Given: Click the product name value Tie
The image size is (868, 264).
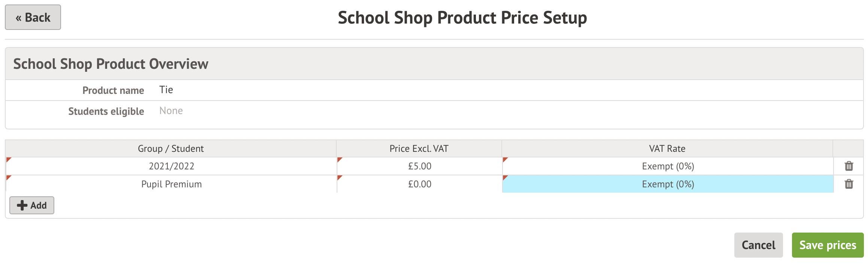Looking at the screenshot, I should click(166, 90).
